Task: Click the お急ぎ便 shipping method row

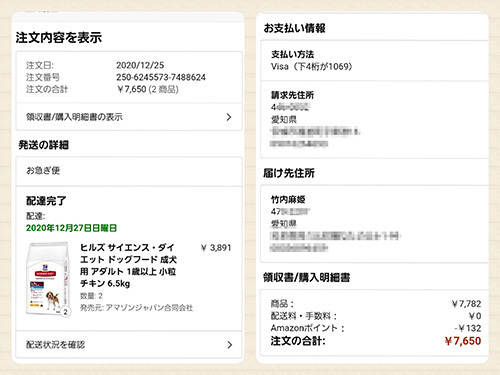Action: point(129,171)
